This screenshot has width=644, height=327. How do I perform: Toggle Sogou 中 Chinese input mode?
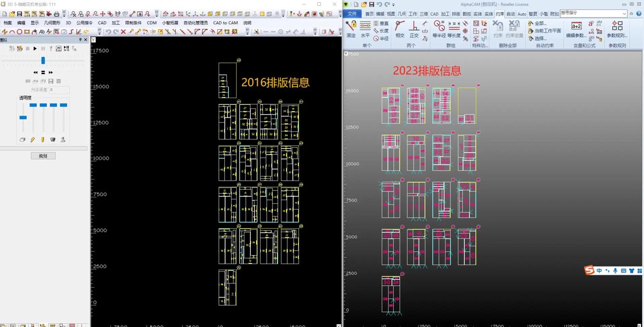pyautogui.click(x=599, y=271)
